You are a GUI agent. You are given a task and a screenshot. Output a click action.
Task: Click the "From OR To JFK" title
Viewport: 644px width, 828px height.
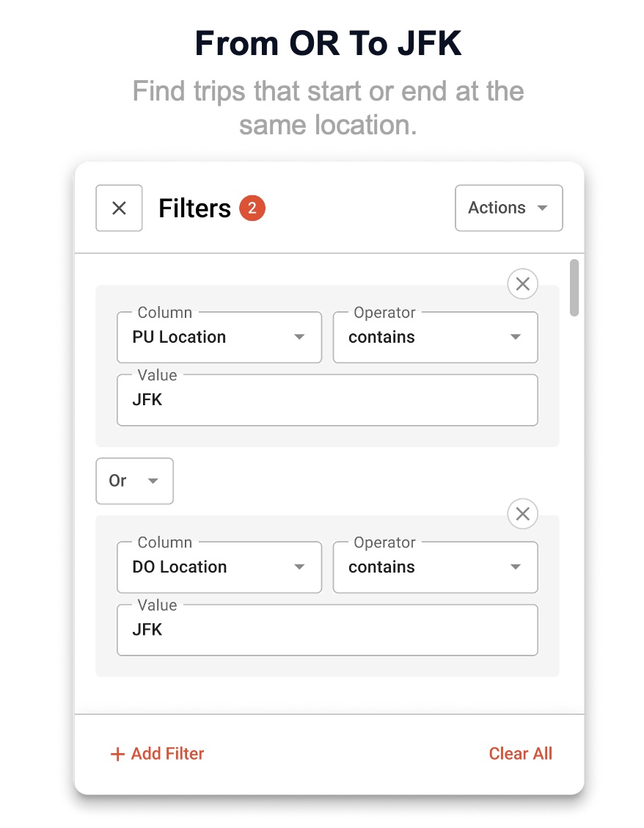pos(328,44)
